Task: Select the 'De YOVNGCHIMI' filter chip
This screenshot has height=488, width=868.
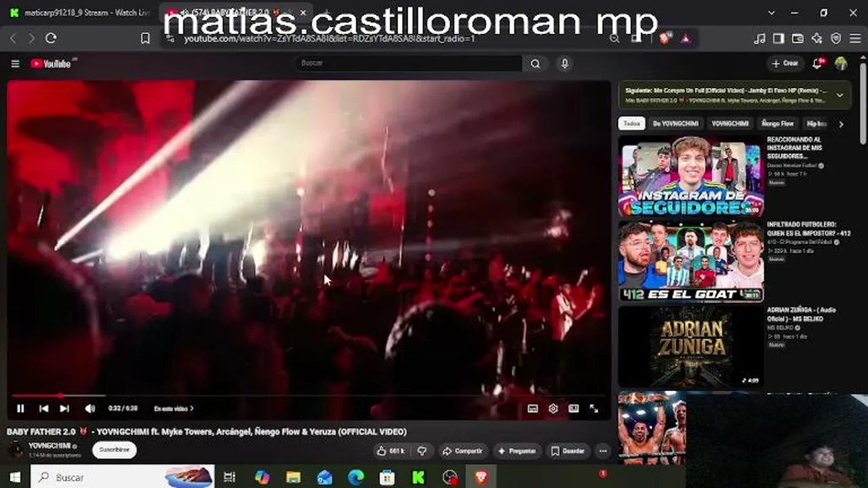Action: click(675, 124)
